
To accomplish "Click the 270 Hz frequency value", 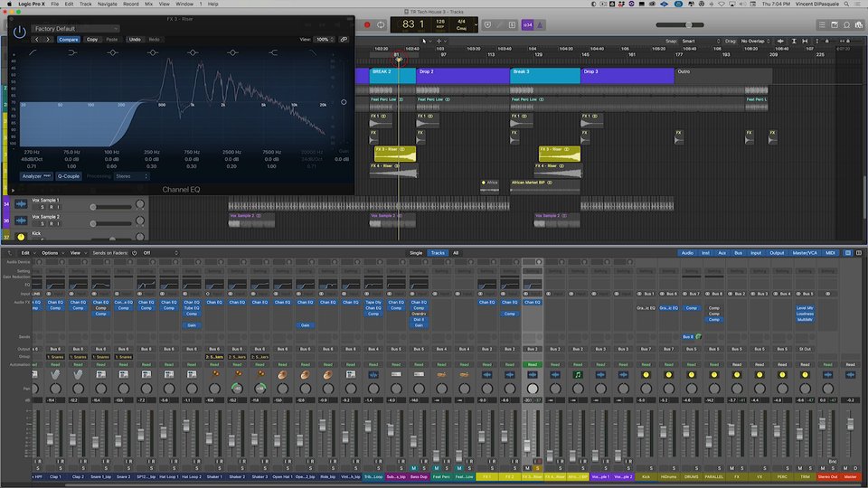I will 32,152.
